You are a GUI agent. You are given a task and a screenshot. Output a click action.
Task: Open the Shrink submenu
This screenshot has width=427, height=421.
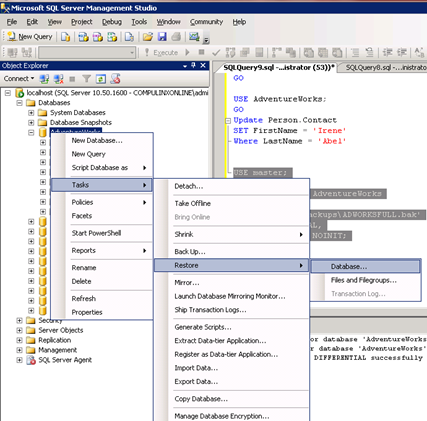232,234
